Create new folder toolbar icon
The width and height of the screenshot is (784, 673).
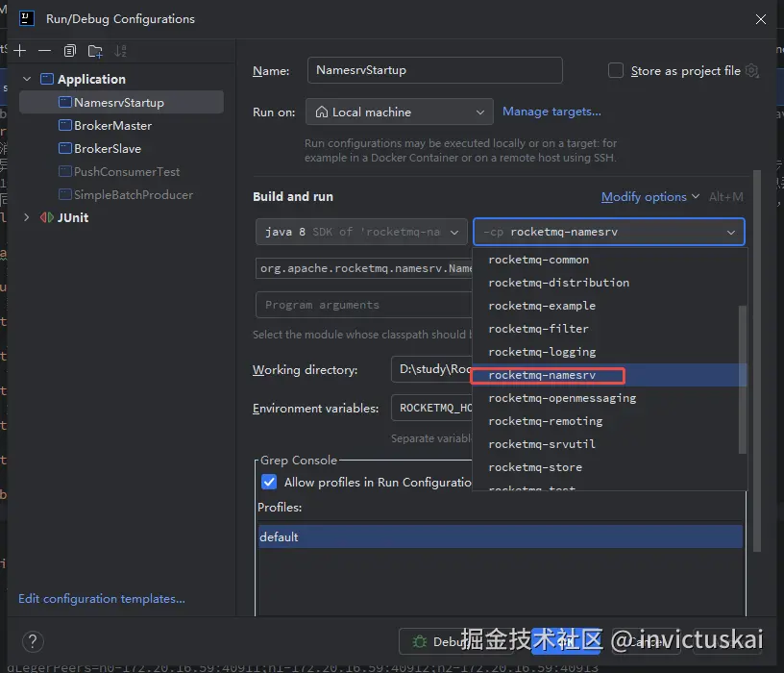[95, 51]
